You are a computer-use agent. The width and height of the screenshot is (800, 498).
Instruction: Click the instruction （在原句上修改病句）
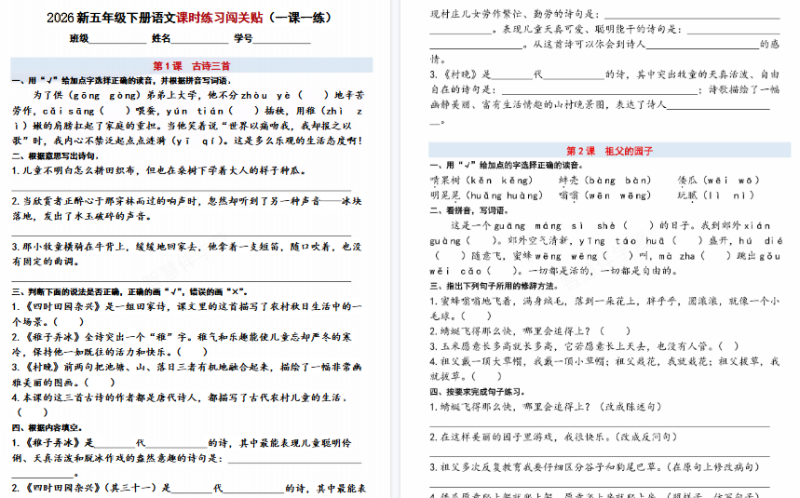[x=713, y=467]
